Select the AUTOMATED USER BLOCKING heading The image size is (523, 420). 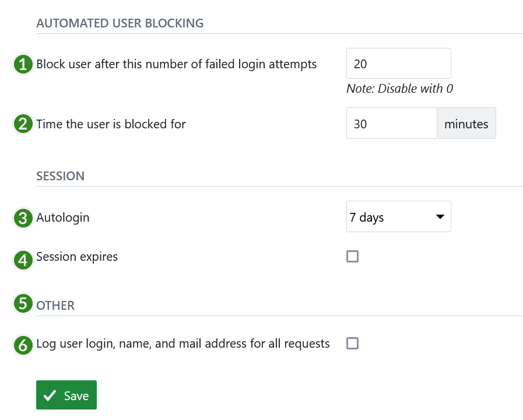point(120,23)
